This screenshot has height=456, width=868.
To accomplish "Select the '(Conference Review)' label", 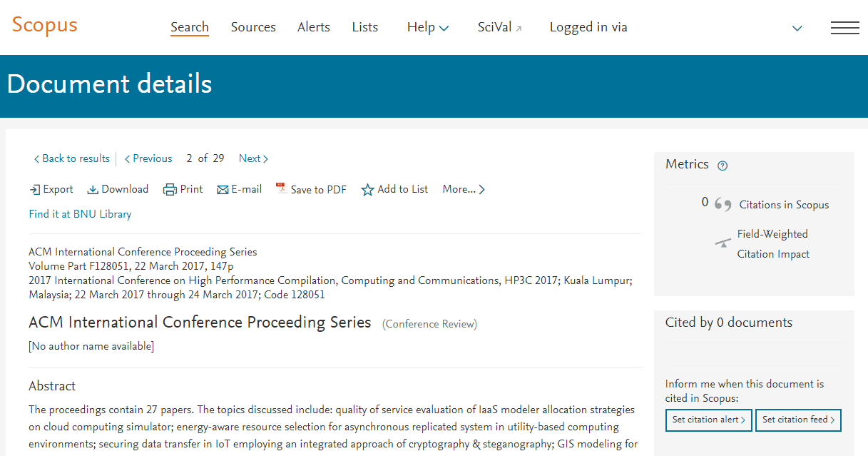I will 429,324.
